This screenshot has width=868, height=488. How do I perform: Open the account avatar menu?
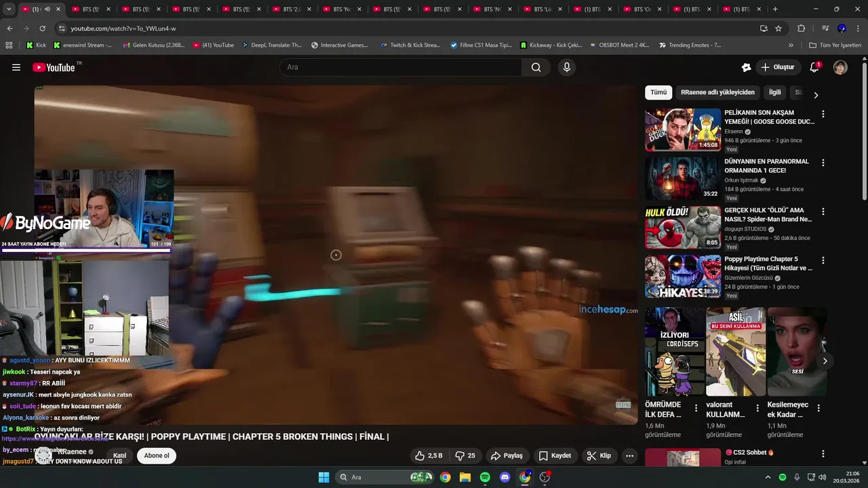[x=840, y=67]
